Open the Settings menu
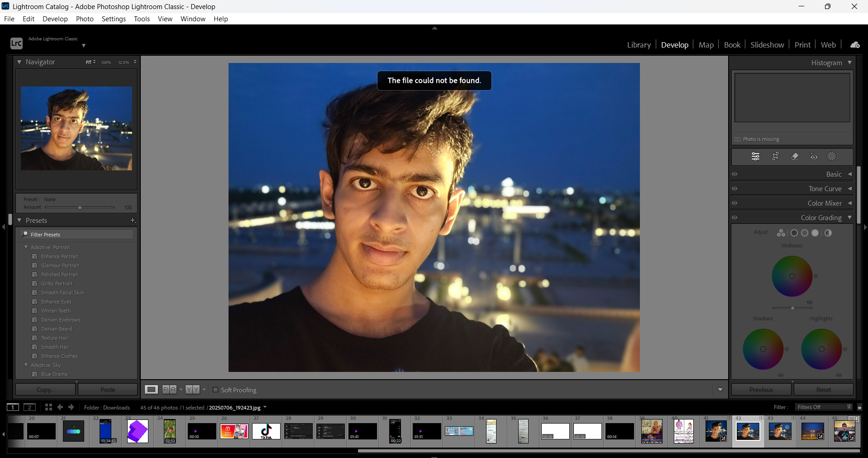868x458 pixels. tap(114, 19)
